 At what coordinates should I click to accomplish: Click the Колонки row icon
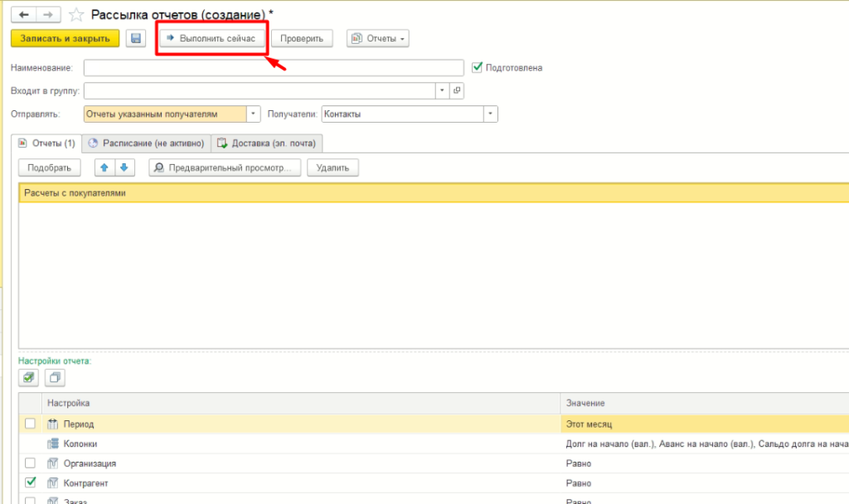tap(52, 444)
